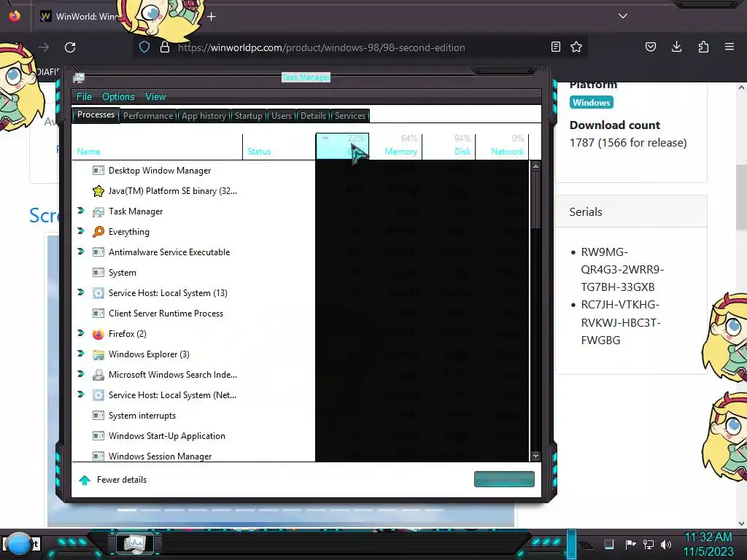Image resolution: width=747 pixels, height=560 pixels.
Task: Click Task Manager taskbar button
Action: click(135, 543)
